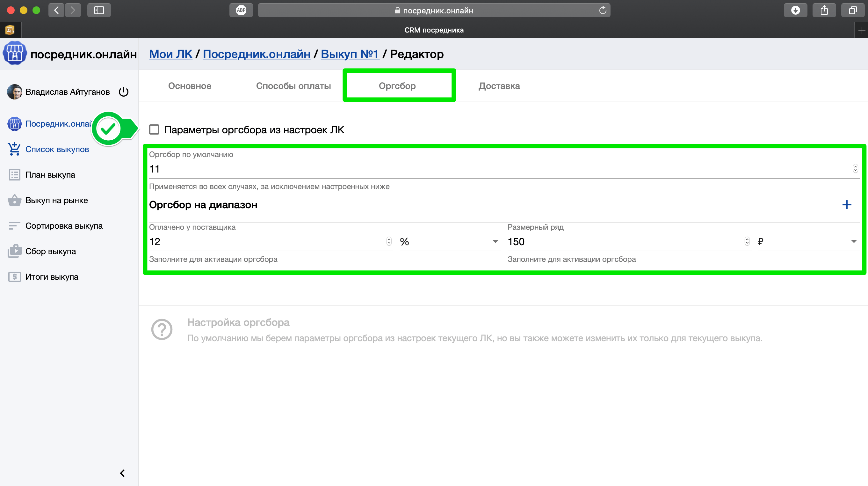Image resolution: width=868 pixels, height=486 pixels.
Task: Click stepper on Оргсбор по умолчанию
Action: click(855, 168)
